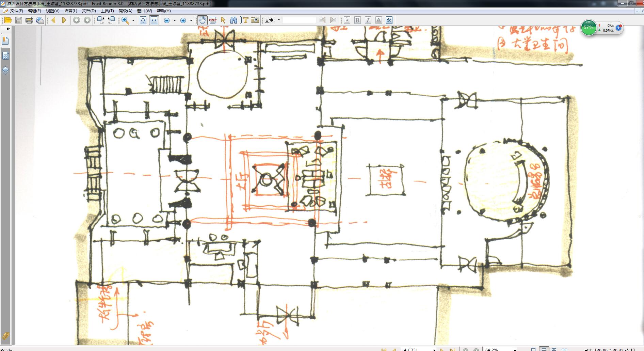Switch to continuous page layout in status bar

coord(544,349)
